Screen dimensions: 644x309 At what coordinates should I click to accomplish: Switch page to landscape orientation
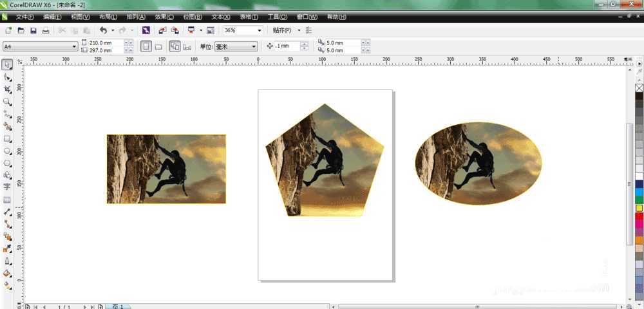pyautogui.click(x=158, y=46)
